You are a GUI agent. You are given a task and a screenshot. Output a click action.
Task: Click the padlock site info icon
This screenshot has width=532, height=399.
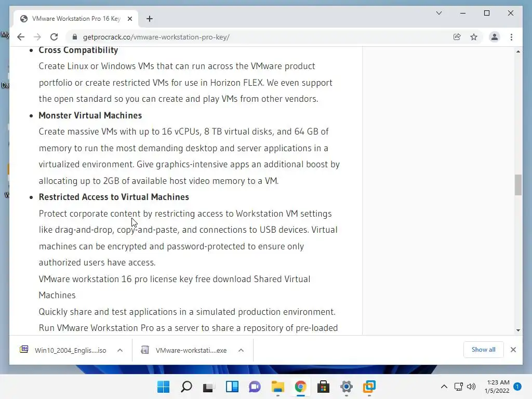[x=75, y=37]
